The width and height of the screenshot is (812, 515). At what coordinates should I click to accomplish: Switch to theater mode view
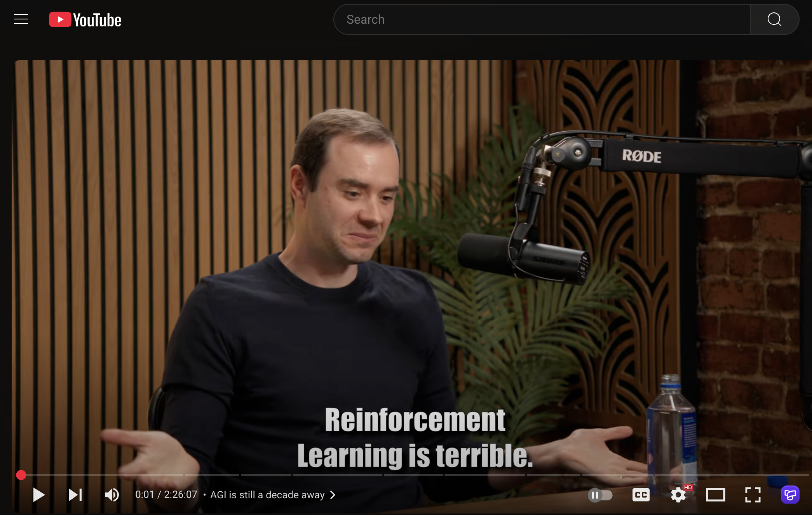[715, 495]
